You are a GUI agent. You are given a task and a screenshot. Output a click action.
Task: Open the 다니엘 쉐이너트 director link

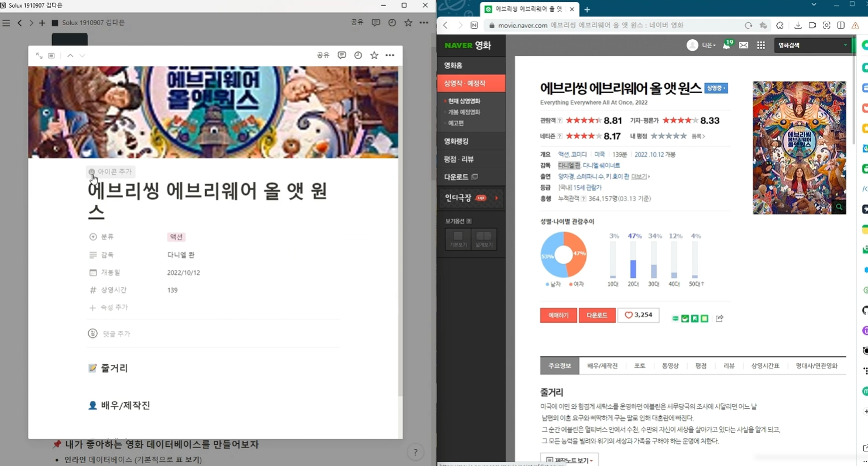(x=601, y=165)
